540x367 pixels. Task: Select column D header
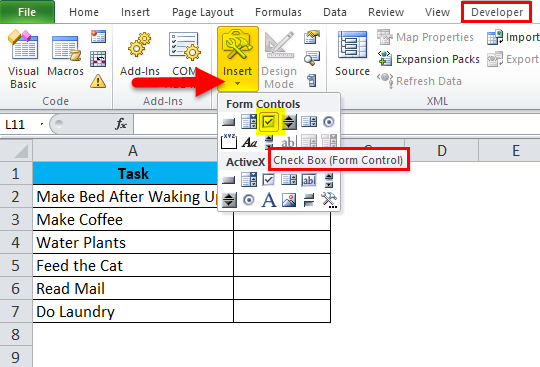coord(442,150)
